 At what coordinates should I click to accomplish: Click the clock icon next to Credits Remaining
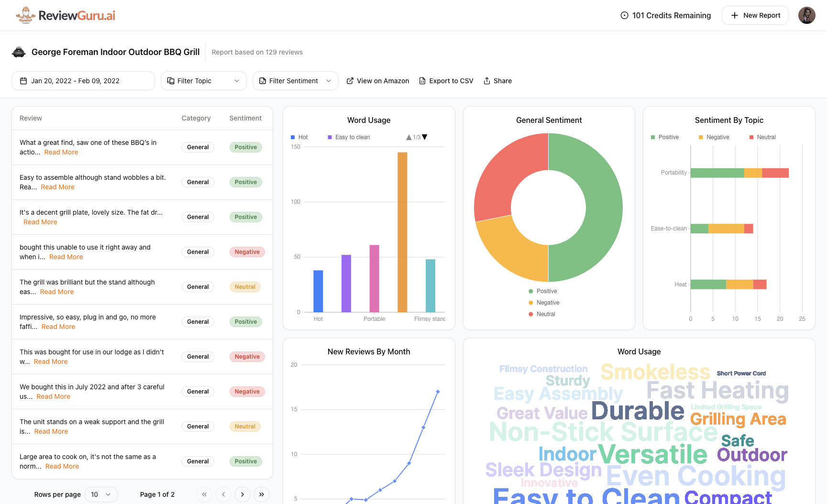tap(624, 15)
